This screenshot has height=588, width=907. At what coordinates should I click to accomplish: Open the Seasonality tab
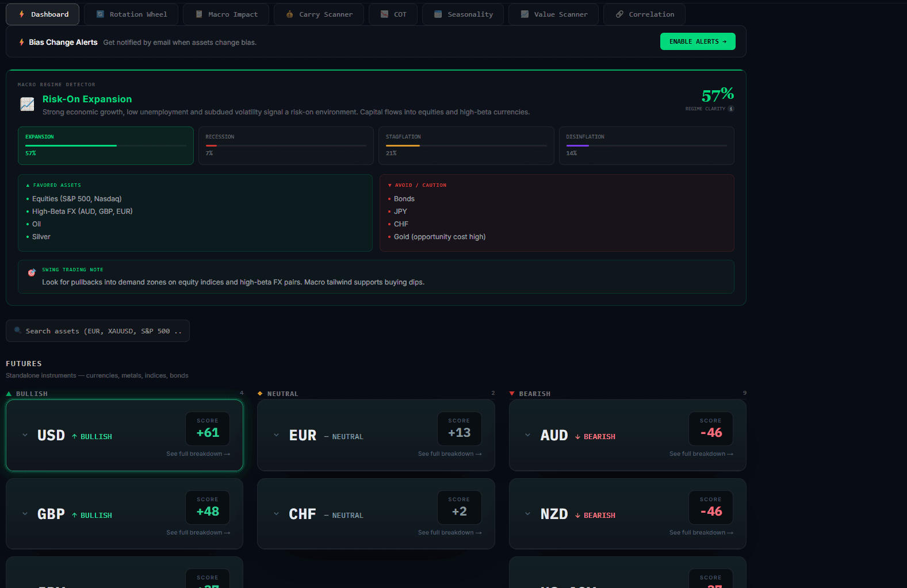pyautogui.click(x=463, y=14)
